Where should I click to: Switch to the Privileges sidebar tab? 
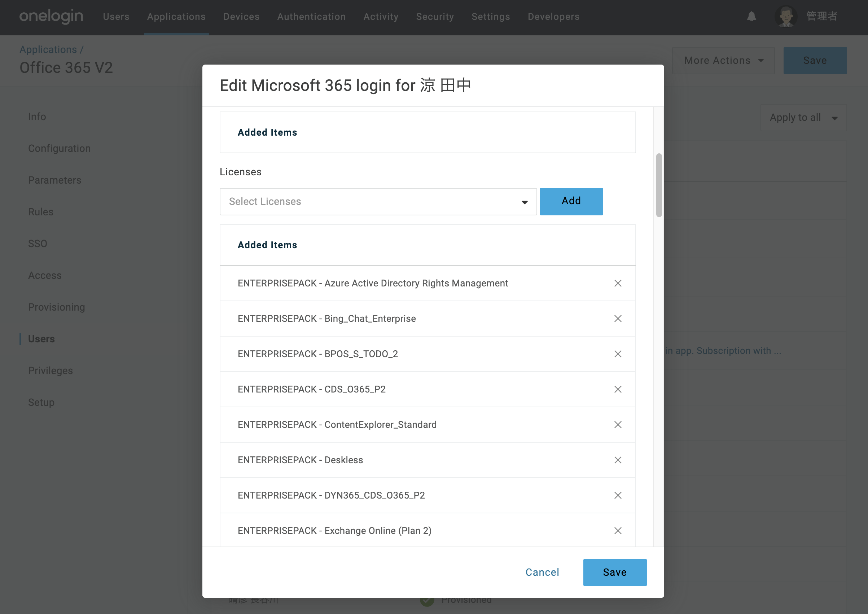[x=50, y=370]
